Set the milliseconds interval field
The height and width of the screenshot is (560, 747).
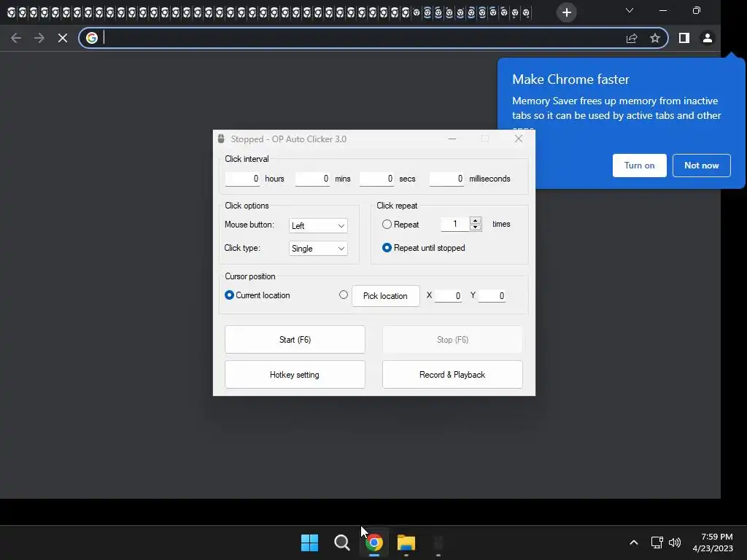(x=446, y=179)
